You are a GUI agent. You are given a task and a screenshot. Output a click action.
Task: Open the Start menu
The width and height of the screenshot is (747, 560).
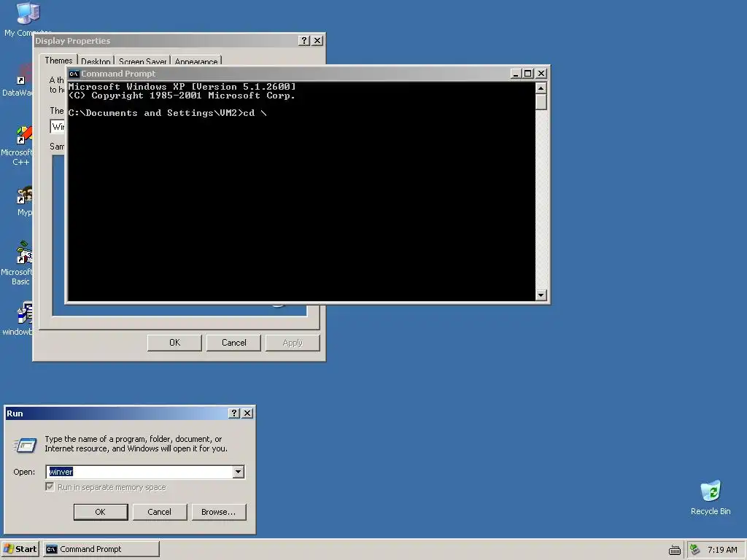click(20, 549)
